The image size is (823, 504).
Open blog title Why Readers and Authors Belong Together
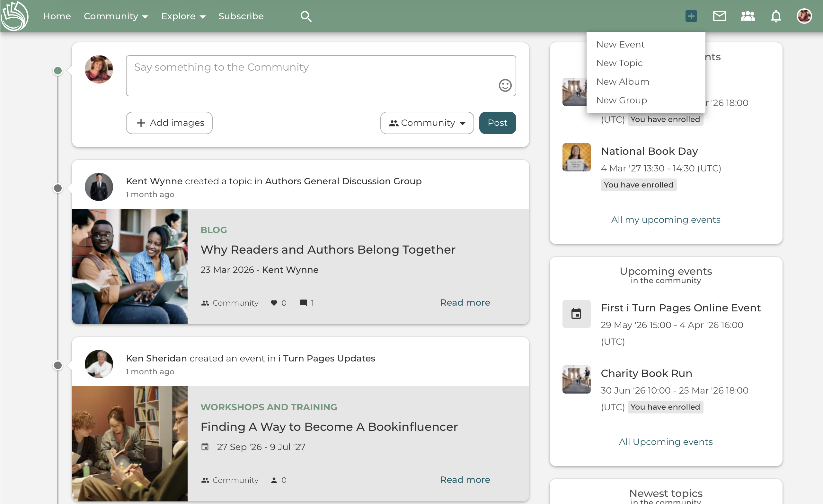[x=328, y=250]
